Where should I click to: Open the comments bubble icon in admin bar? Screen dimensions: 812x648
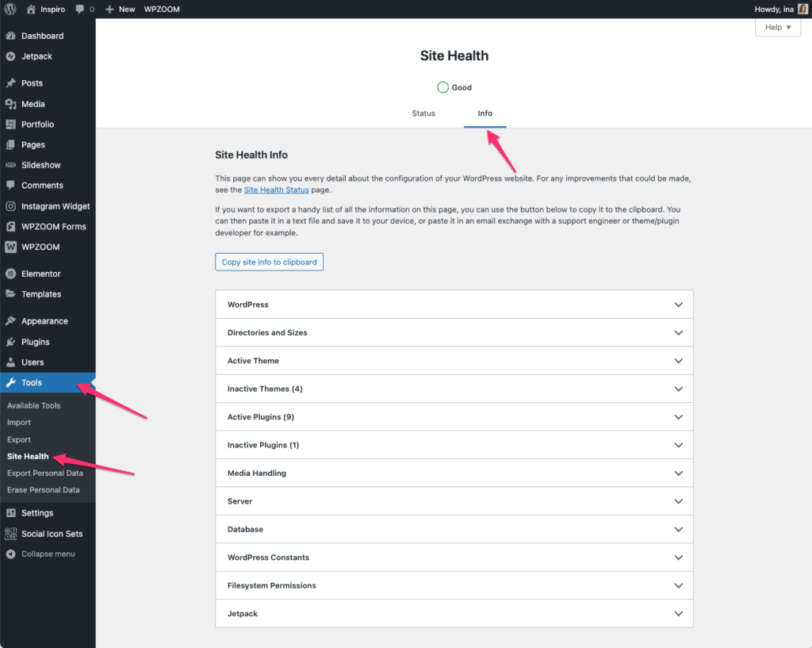[x=80, y=10]
